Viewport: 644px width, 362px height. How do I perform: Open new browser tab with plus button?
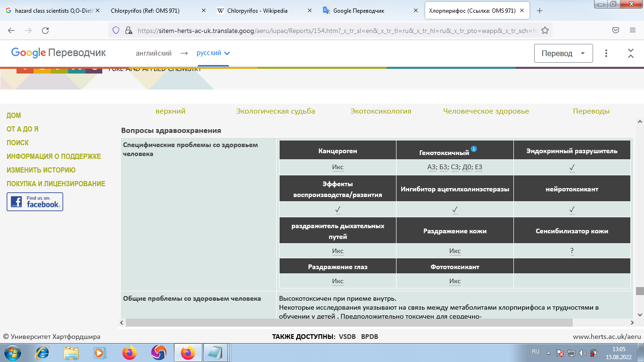pos(540,10)
